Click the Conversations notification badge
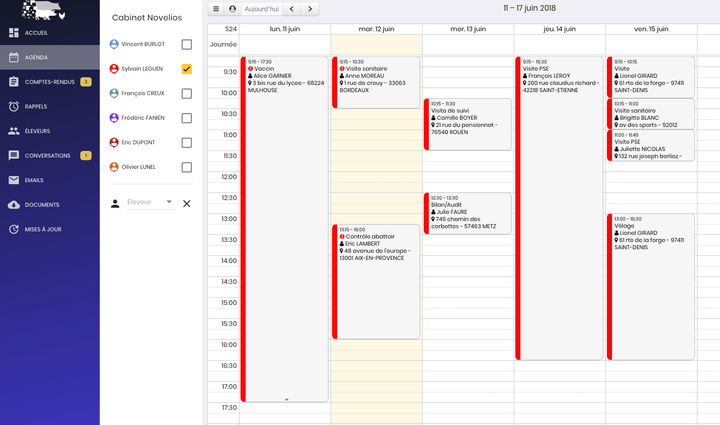The image size is (720, 425). [86, 156]
